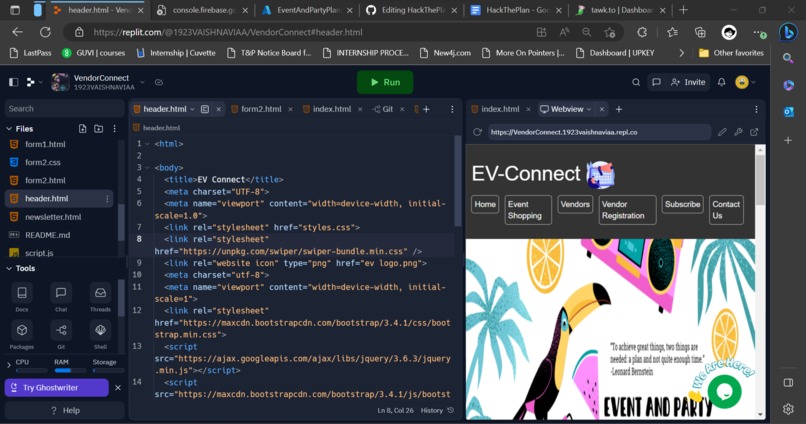The width and height of the screenshot is (806, 424).
Task: Fold the html tag at line 1
Action: [147, 144]
